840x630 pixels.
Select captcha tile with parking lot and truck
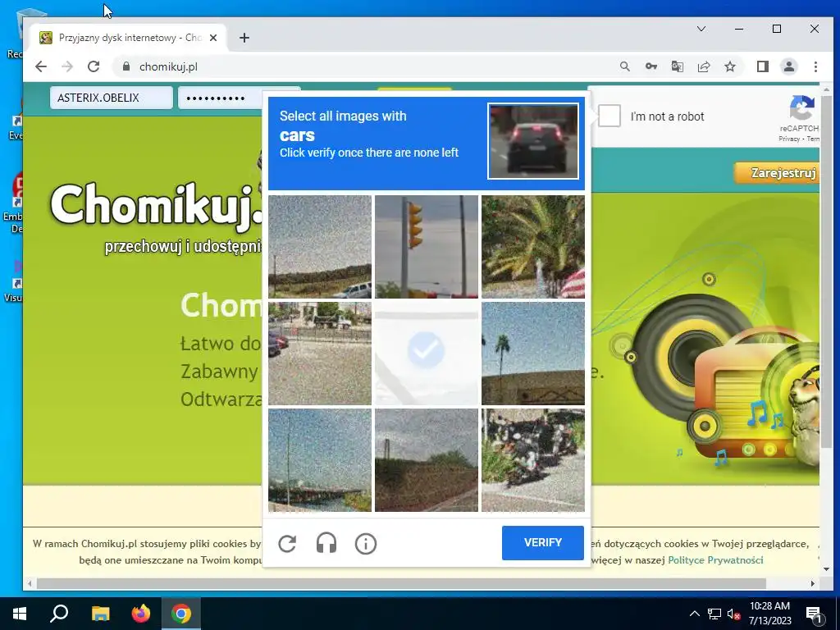click(x=320, y=353)
